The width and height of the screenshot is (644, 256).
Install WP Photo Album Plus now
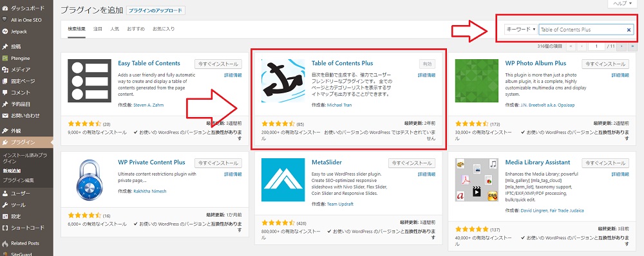tap(605, 64)
